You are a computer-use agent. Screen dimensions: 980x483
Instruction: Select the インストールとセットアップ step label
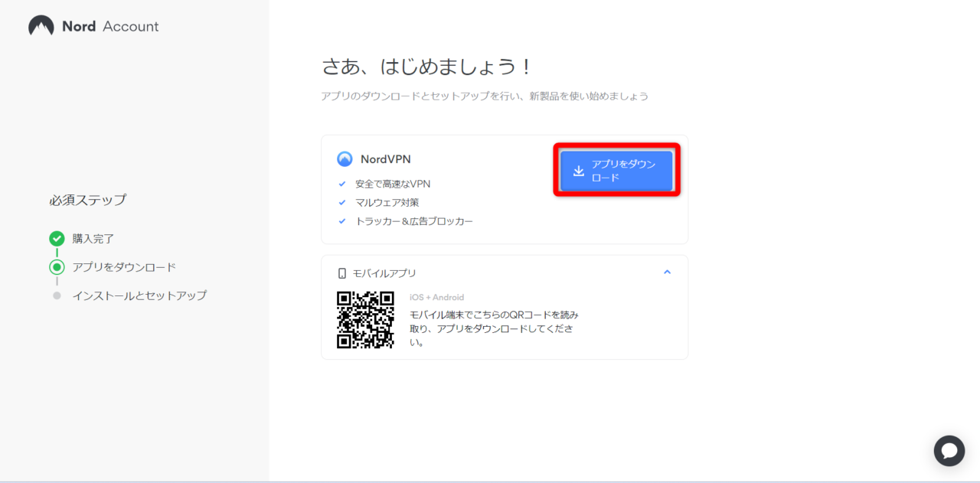coord(139,295)
